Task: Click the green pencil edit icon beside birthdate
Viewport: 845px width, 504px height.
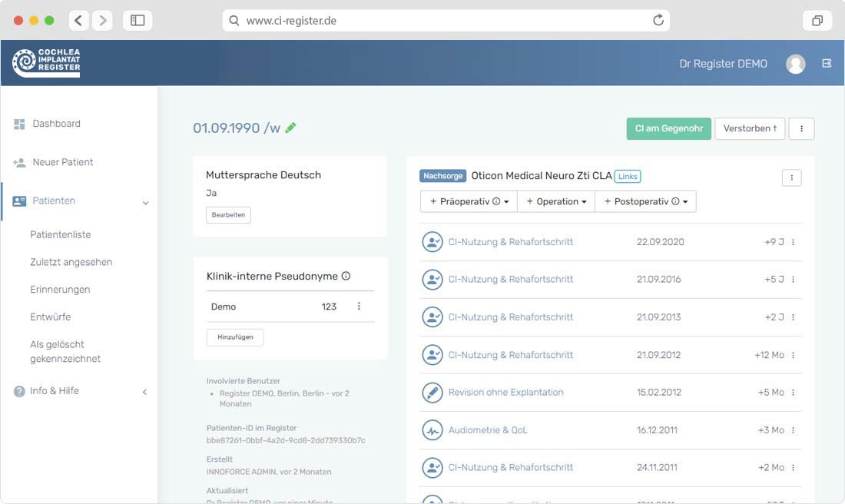Action: tap(290, 128)
